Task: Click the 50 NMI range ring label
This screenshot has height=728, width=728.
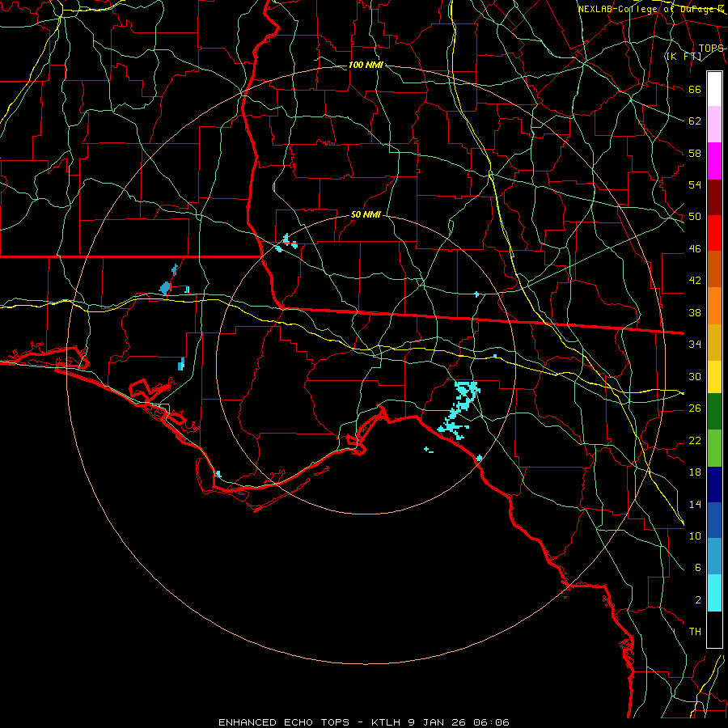Action: click(x=366, y=214)
